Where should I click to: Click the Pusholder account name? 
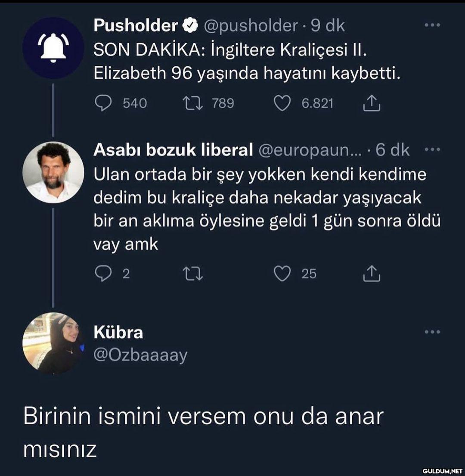[x=135, y=26]
